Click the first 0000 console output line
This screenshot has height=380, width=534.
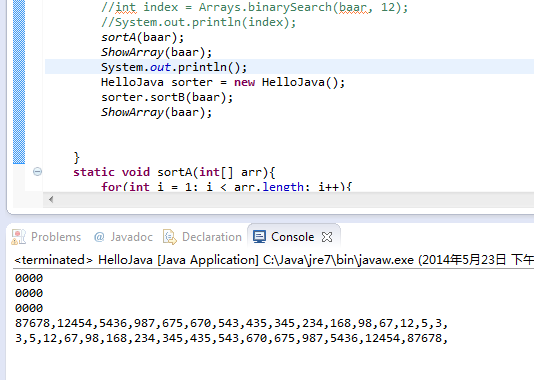point(29,278)
